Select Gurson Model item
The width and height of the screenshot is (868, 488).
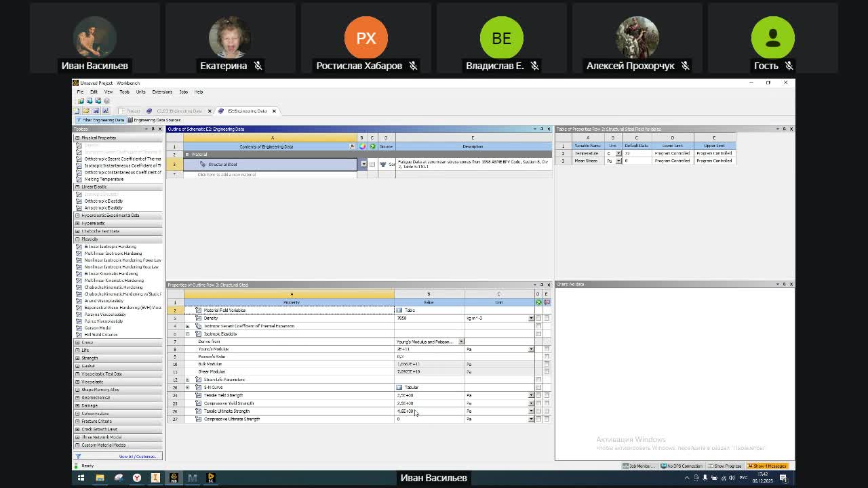click(97, 328)
